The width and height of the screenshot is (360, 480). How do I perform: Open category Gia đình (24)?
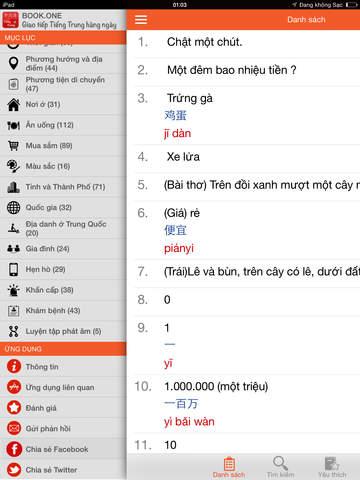(x=63, y=249)
